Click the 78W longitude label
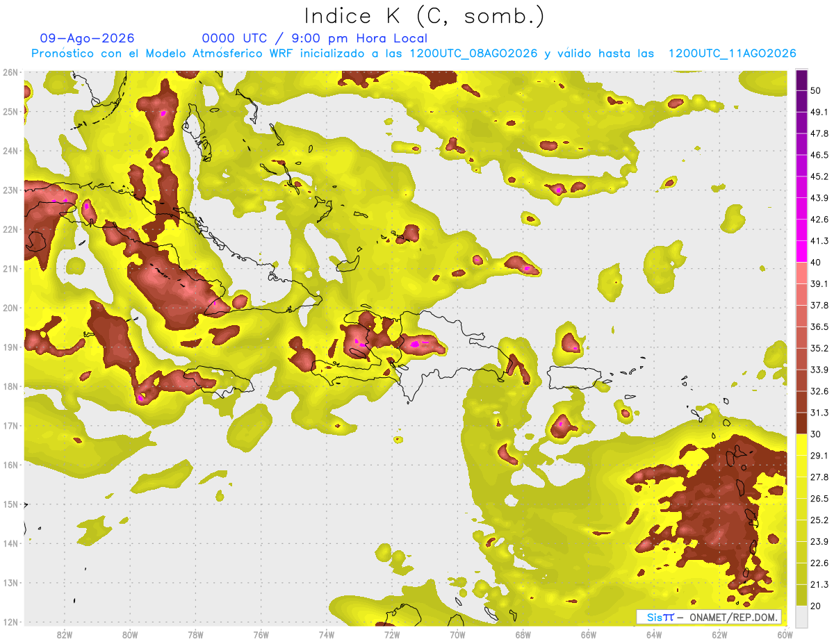Screen dimensions: 834x644 195,635
